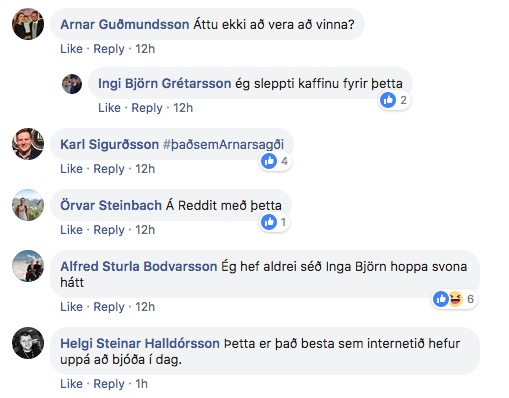The height and width of the screenshot is (398, 509).
Task: Click the thumbs-up reaction on Alfred's comment
Action: 441,299
